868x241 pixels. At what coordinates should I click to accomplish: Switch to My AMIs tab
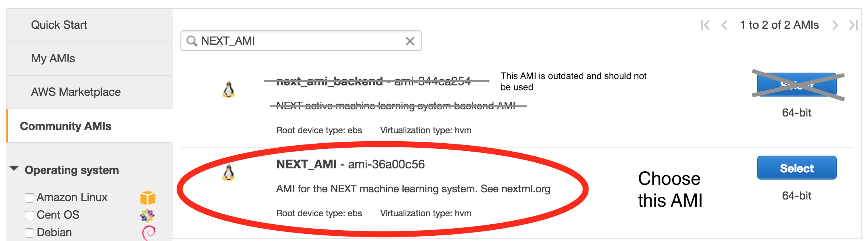coord(89,59)
